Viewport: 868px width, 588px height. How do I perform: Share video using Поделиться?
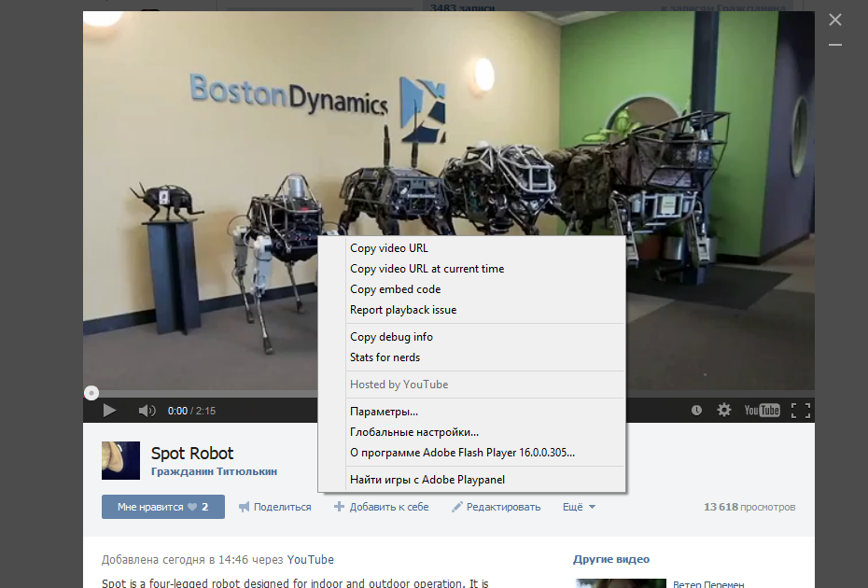pos(275,507)
